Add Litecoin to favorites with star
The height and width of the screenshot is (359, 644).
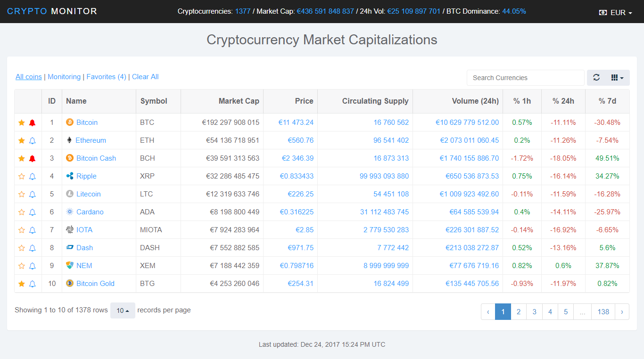pyautogui.click(x=21, y=194)
